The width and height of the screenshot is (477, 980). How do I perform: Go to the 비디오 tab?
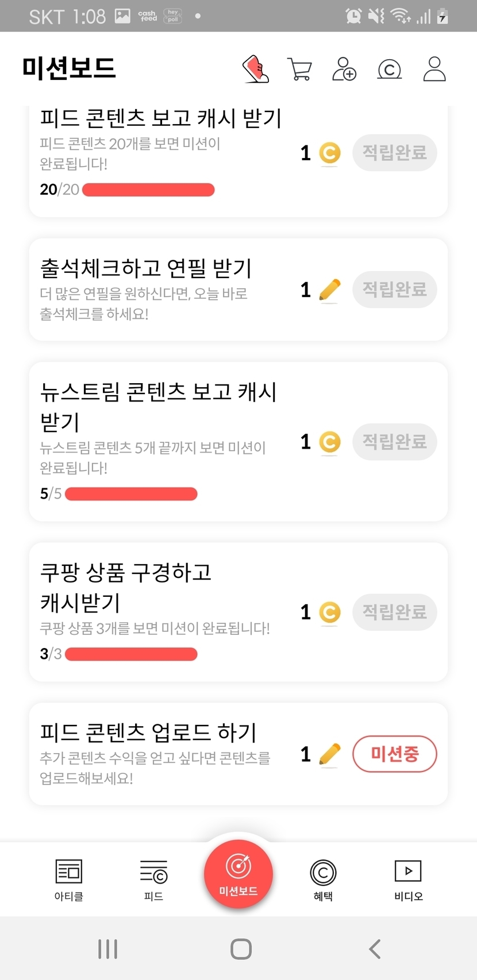(x=408, y=879)
